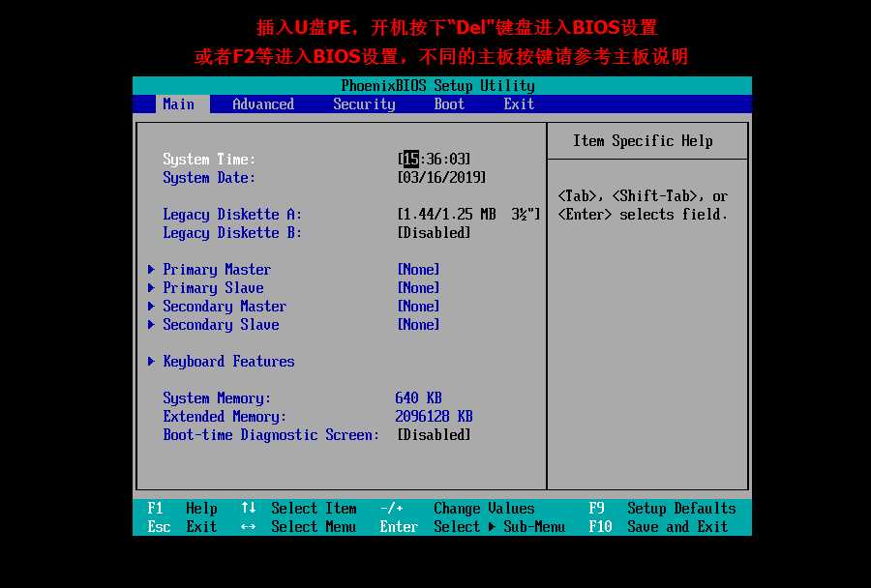The width and height of the screenshot is (871, 588).
Task: Switch to the Boot tab
Action: (449, 103)
